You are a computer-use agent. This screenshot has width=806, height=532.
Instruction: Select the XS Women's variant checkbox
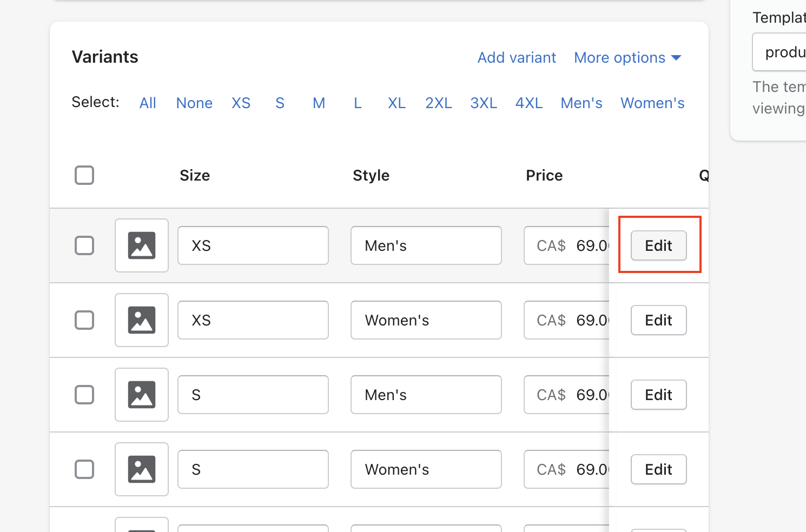tap(84, 320)
